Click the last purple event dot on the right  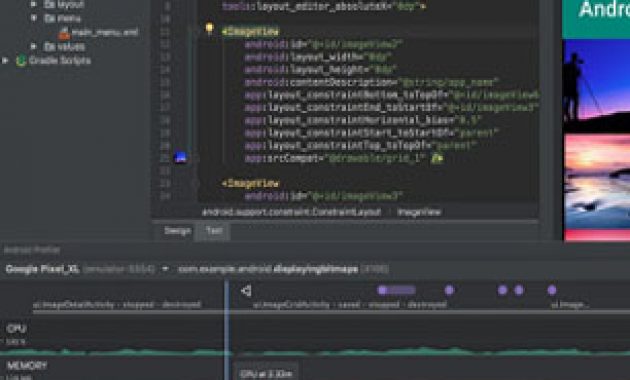click(x=552, y=290)
